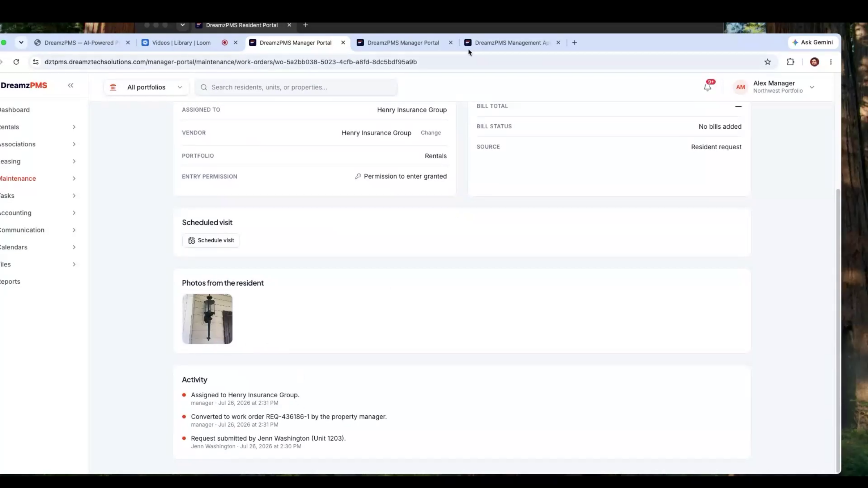Click the 'Rentals' portfolio value
The width and height of the screenshot is (868, 488).
tap(435, 156)
